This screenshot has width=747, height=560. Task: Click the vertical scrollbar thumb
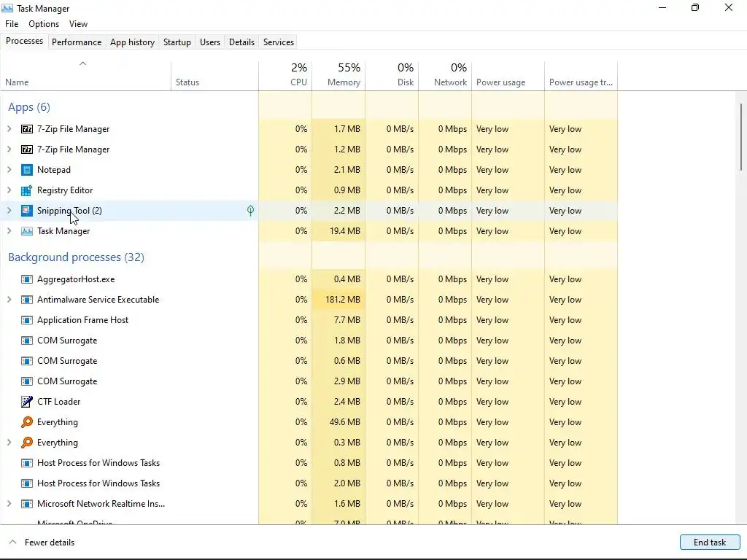[x=741, y=136]
